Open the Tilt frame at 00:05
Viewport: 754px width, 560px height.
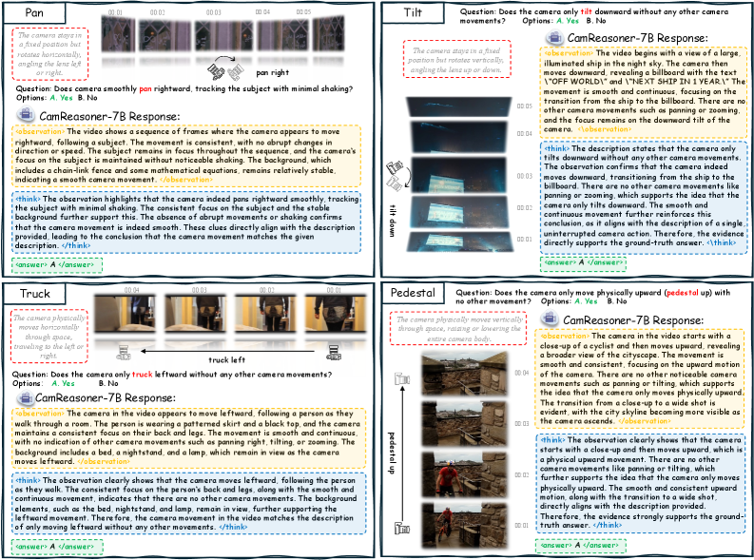click(x=458, y=106)
